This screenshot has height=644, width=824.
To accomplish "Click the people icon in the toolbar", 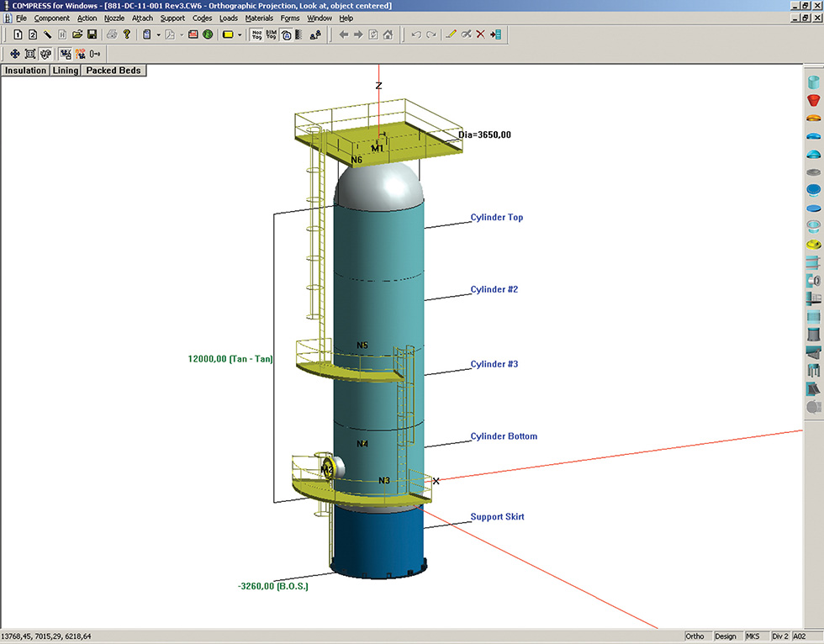I will tap(315, 34).
